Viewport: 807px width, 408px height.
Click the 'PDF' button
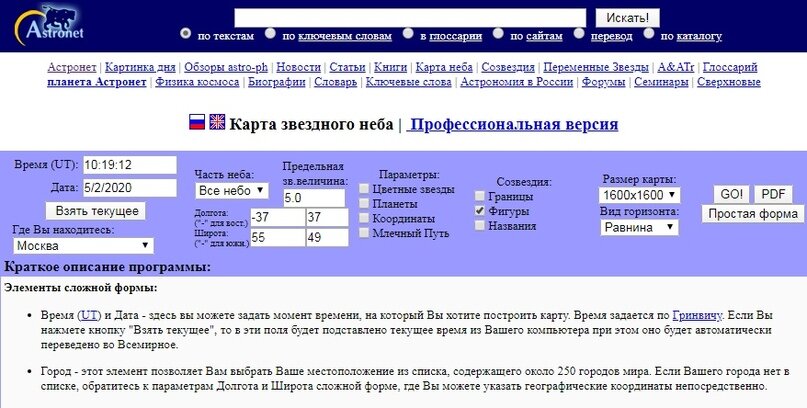point(773,194)
